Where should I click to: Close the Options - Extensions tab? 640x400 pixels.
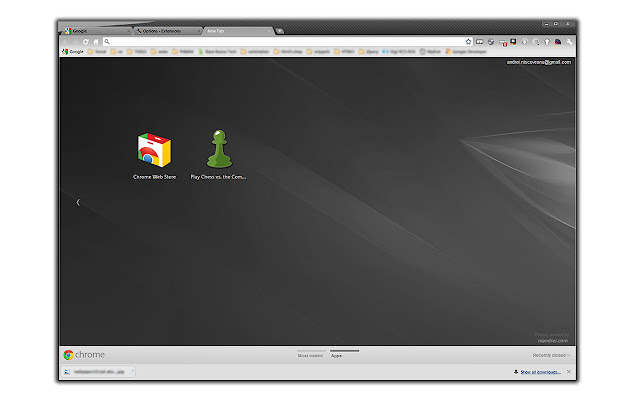coord(199,31)
